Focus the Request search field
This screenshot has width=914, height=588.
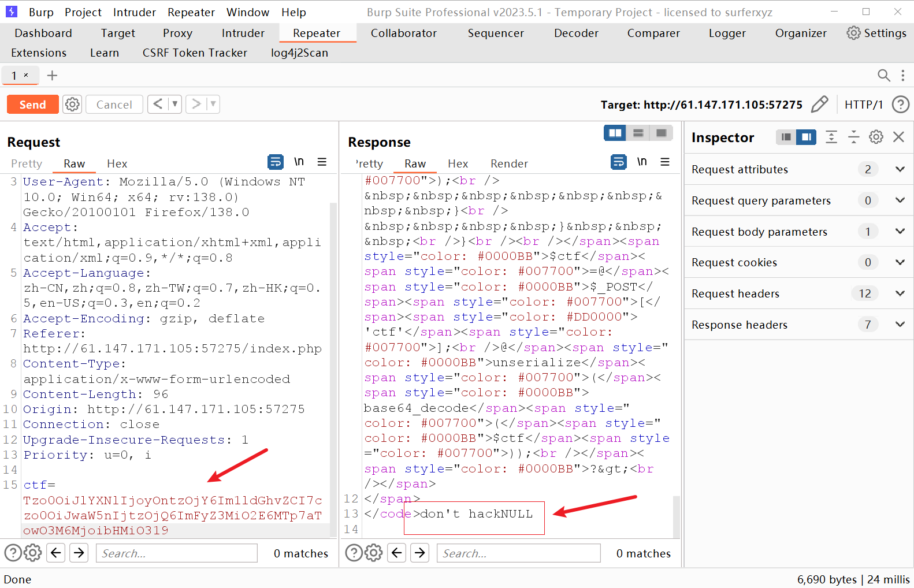tap(177, 553)
